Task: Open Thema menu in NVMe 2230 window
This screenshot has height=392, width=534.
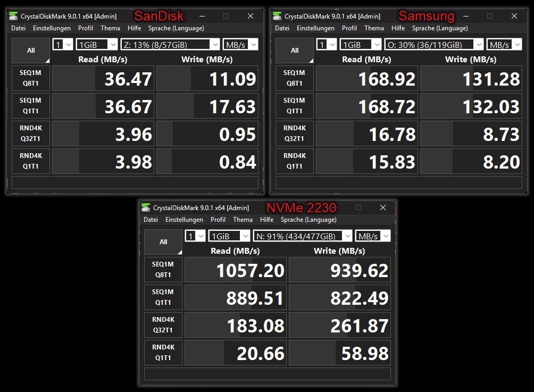Action: 243,219
